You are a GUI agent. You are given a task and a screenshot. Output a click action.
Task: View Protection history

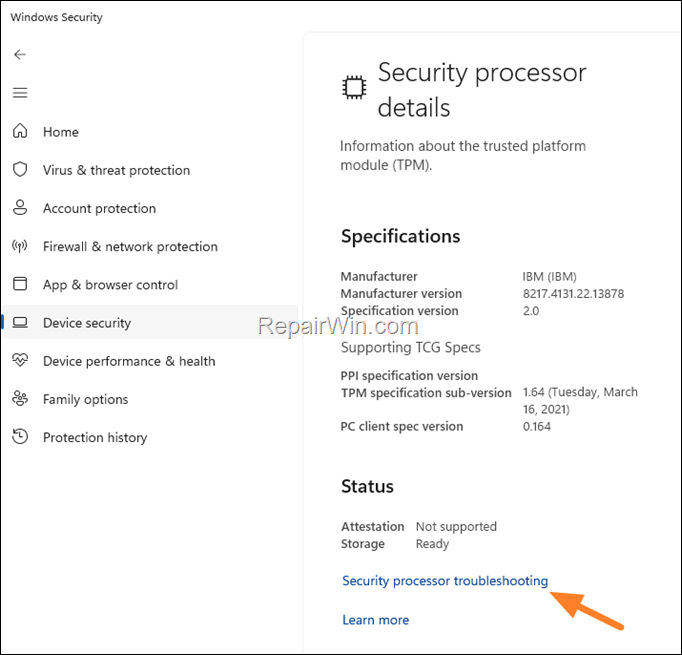95,437
